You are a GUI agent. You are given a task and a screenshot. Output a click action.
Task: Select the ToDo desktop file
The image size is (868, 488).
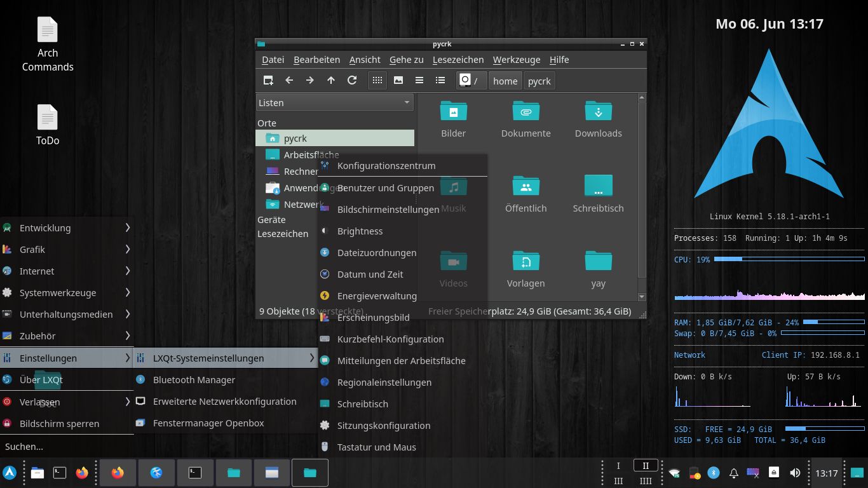click(x=48, y=126)
